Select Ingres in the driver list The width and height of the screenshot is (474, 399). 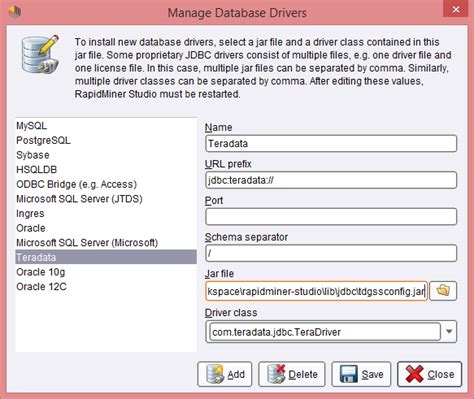106,214
